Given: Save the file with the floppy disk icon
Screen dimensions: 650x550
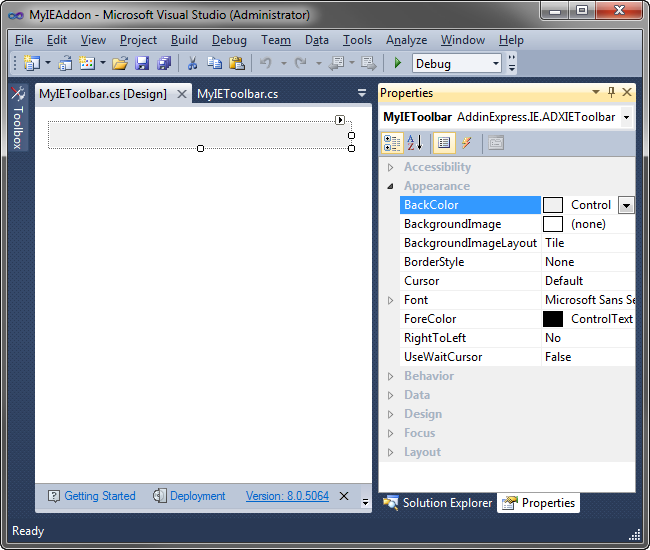Looking at the screenshot, I should pyautogui.click(x=142, y=63).
